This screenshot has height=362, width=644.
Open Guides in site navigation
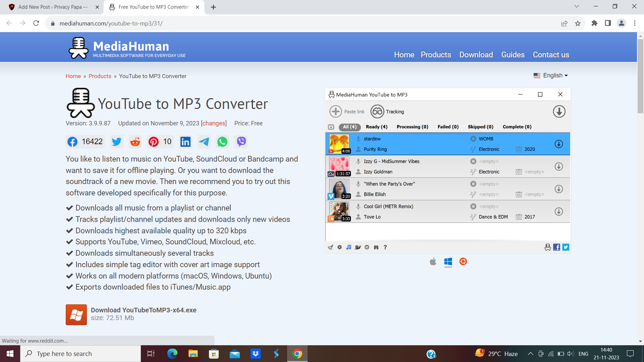(513, 55)
